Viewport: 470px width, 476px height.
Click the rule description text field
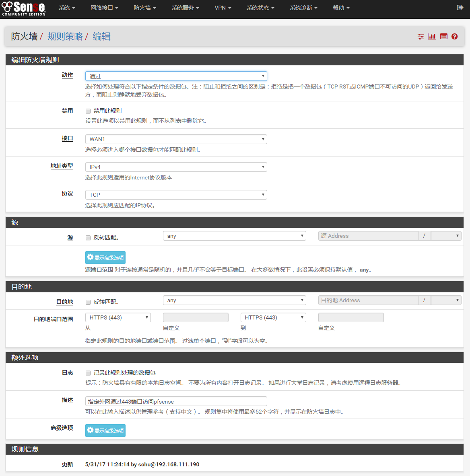176,401
